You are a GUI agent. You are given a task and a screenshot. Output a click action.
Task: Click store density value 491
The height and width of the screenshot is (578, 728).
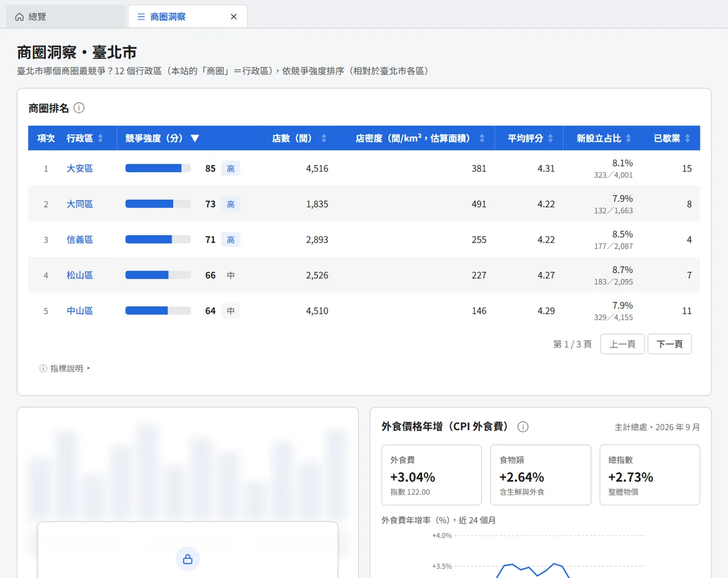[x=479, y=204]
